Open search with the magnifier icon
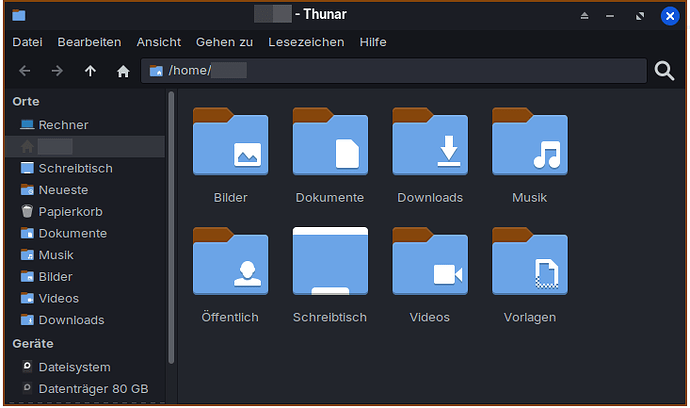Screen dimensions: 690x408 [664, 71]
